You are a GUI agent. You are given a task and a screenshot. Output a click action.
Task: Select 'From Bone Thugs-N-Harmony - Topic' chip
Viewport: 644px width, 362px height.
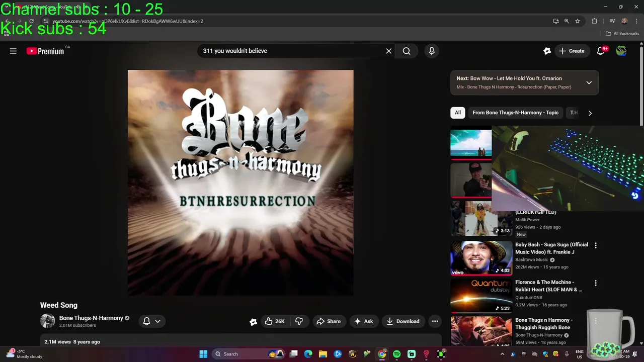click(515, 113)
